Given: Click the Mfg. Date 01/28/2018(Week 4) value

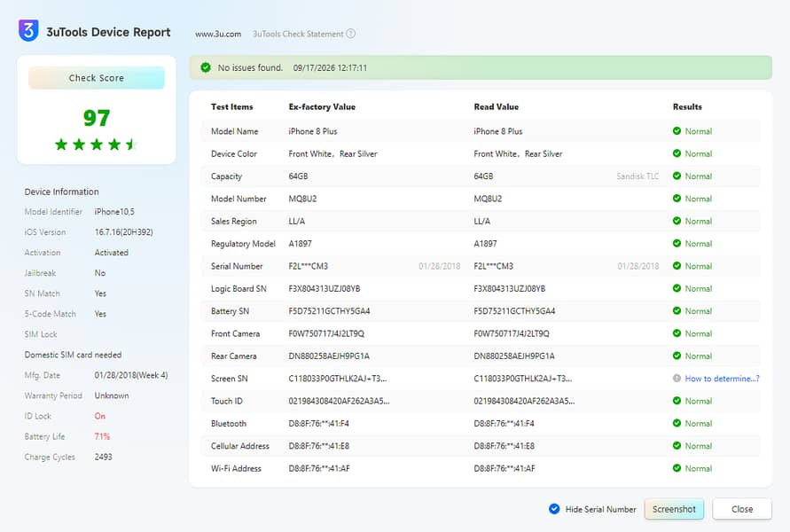Looking at the screenshot, I should pos(131,375).
